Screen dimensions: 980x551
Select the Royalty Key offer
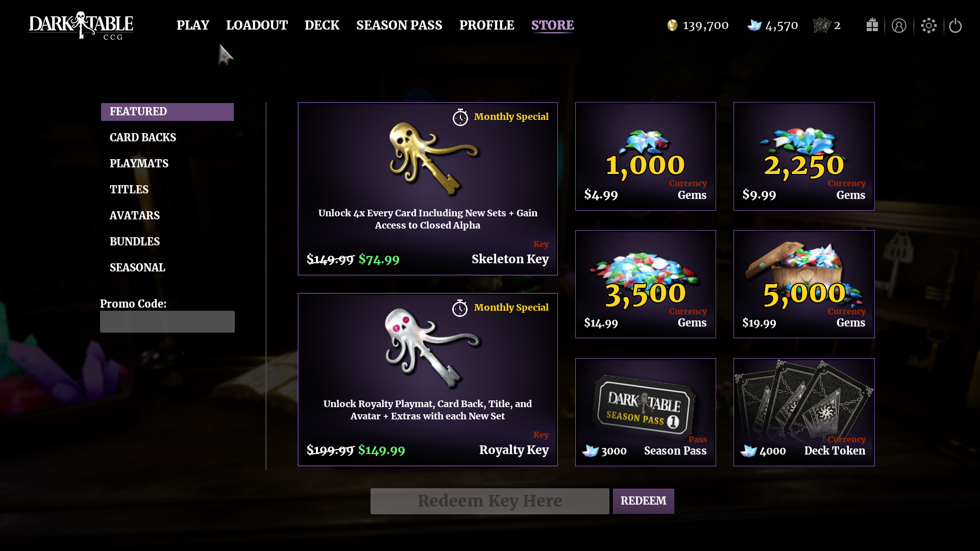428,380
